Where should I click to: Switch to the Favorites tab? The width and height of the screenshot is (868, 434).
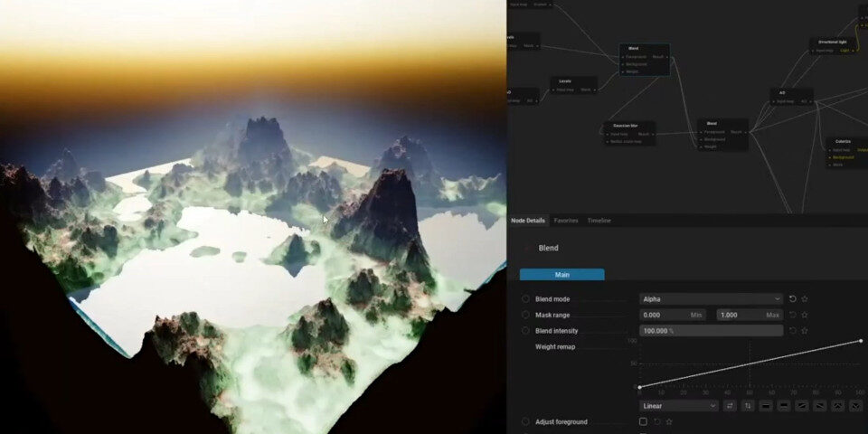click(566, 221)
